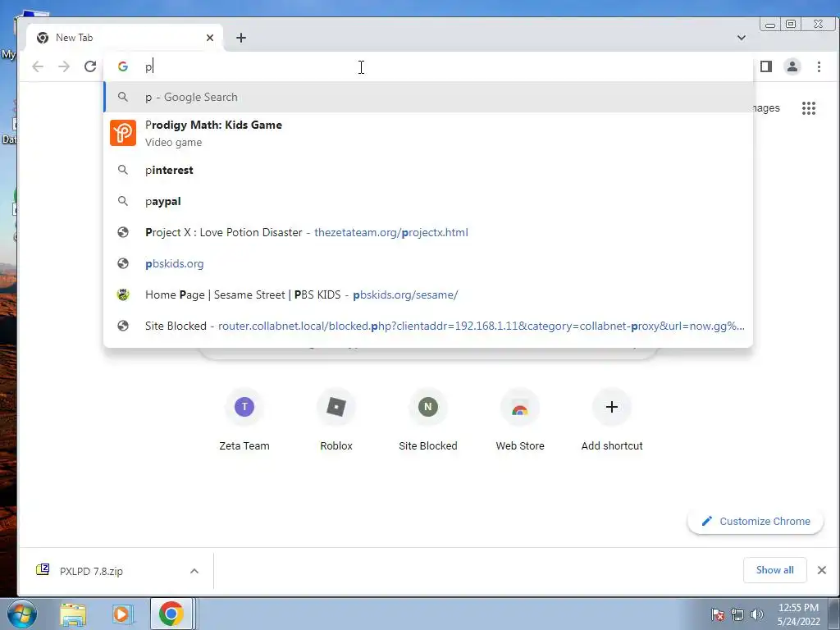
Task: Click the Prodigy orange logo icon
Action: [123, 133]
